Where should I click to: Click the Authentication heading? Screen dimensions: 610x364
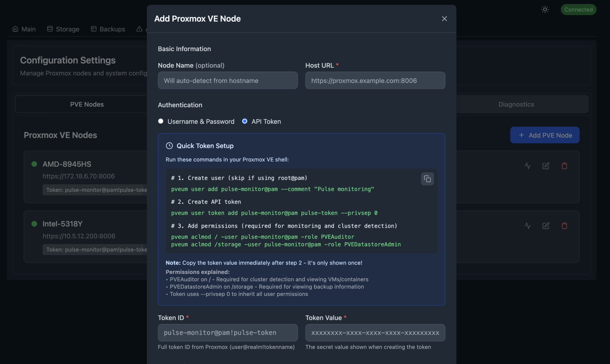[180, 105]
